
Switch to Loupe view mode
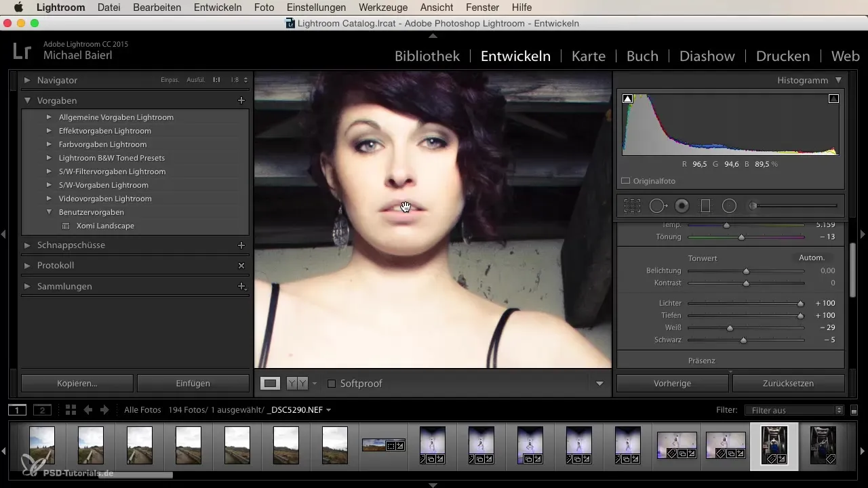(x=270, y=384)
